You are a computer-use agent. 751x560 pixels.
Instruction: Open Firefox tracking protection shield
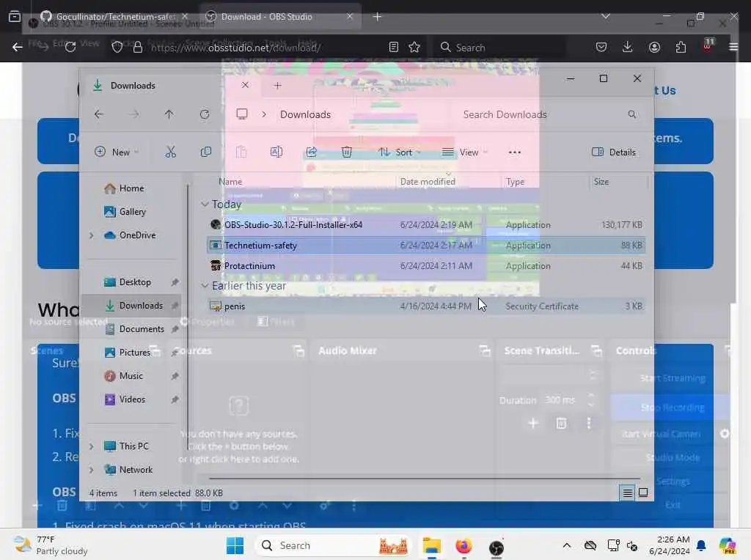click(x=117, y=47)
